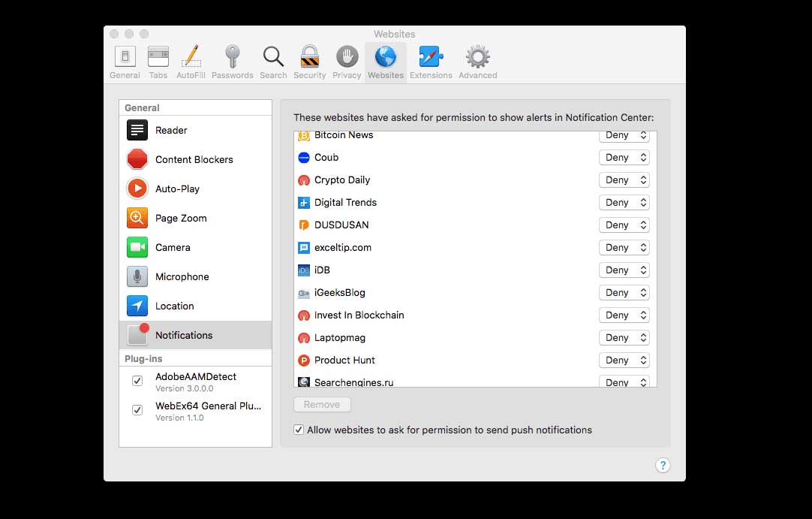Select the Searchengines.ru row text
This screenshot has width=812, height=519.
pyautogui.click(x=353, y=382)
